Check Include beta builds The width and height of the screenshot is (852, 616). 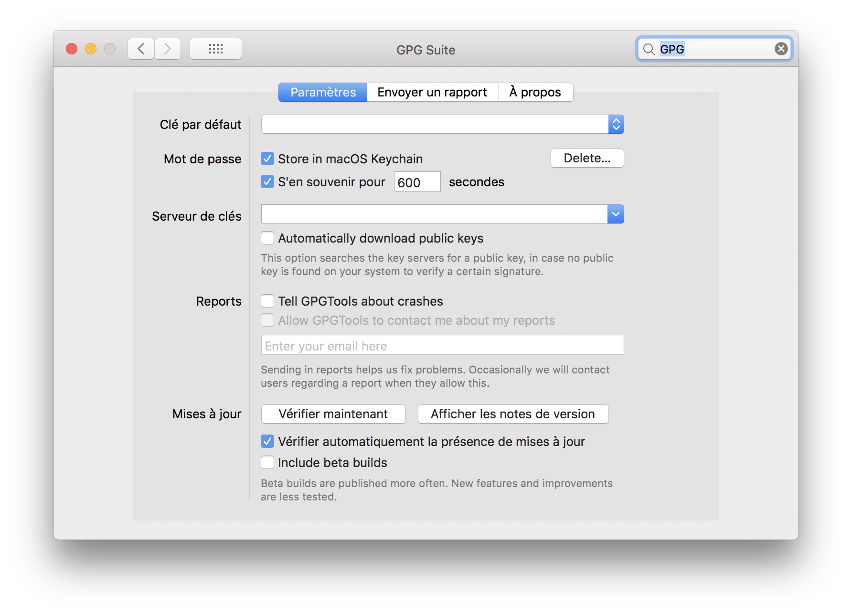tap(267, 462)
